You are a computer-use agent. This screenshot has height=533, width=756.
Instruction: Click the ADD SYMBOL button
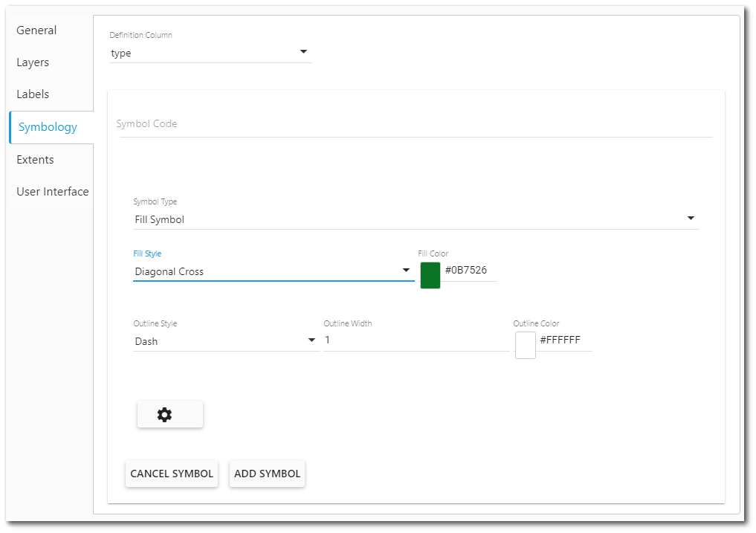pos(267,474)
